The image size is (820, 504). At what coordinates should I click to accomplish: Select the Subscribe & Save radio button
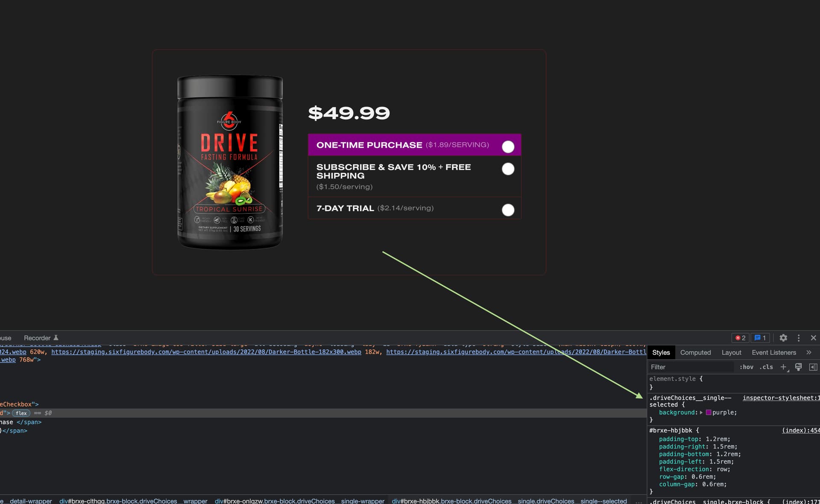(x=508, y=169)
